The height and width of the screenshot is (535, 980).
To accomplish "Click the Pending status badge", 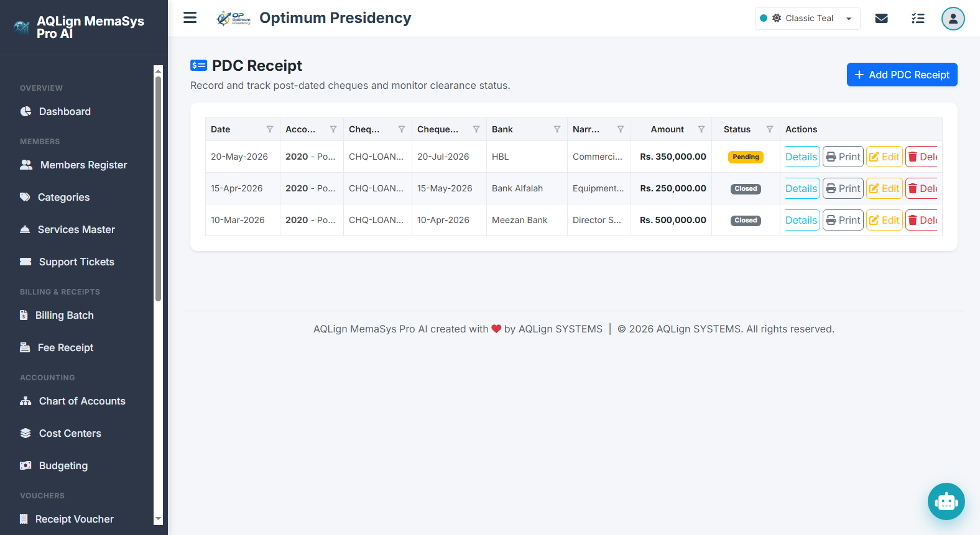I will (x=746, y=157).
